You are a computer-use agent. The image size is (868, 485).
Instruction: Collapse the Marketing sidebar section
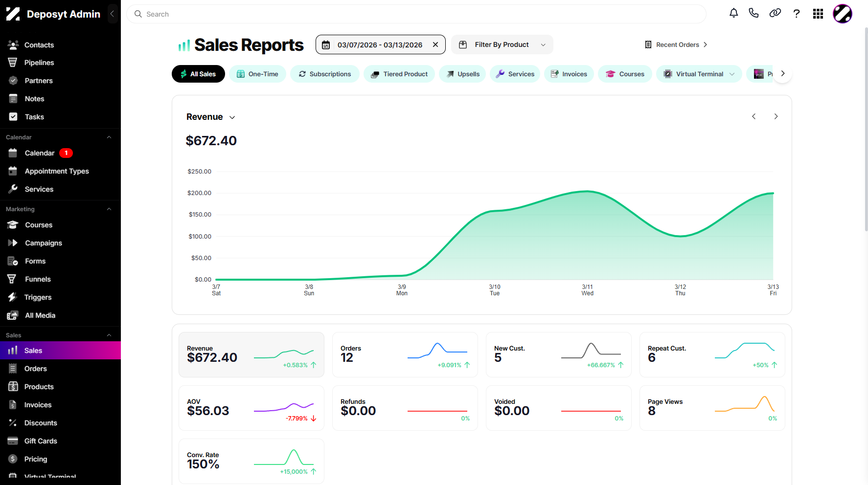coord(109,209)
